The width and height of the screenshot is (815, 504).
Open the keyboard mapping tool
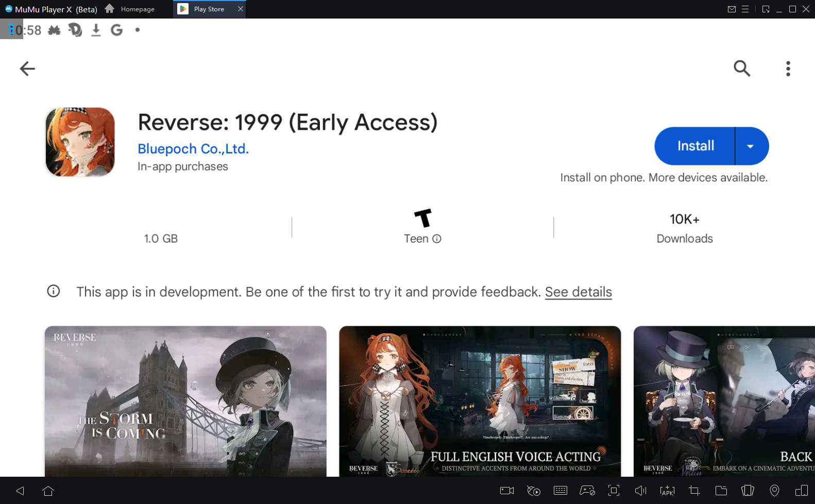click(x=561, y=491)
